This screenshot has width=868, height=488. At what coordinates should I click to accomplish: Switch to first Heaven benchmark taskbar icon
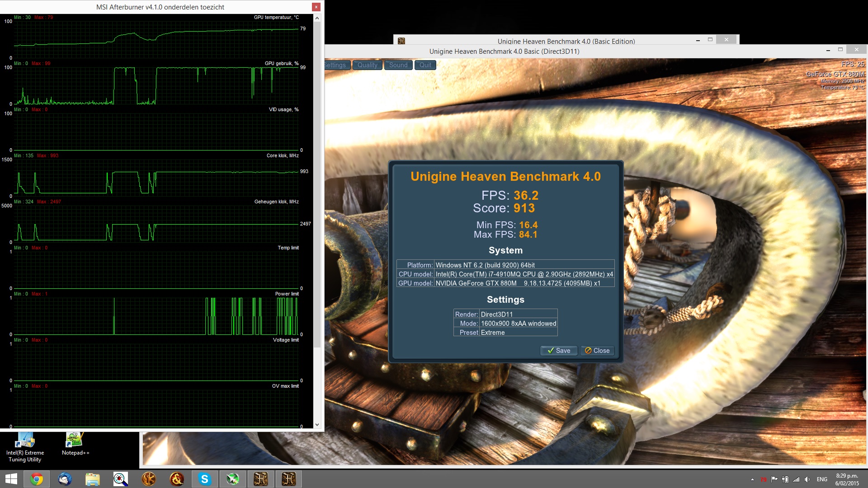click(261, 479)
